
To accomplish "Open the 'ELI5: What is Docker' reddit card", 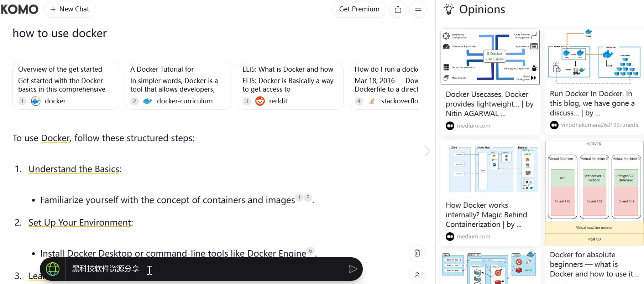I will point(290,86).
